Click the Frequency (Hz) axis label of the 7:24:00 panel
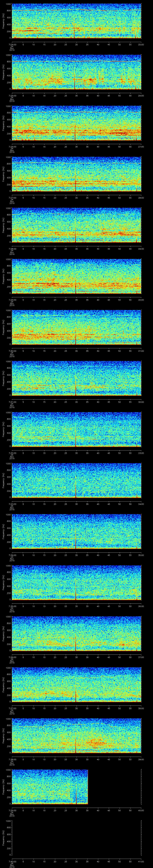Viewport: 153px width, 868px height. click(x=3, y=21)
